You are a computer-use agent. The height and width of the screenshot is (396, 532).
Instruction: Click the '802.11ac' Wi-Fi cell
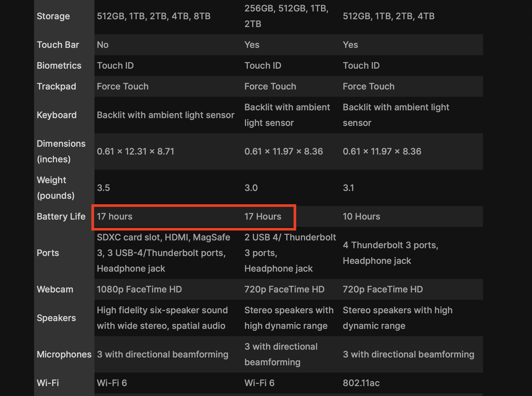click(361, 383)
